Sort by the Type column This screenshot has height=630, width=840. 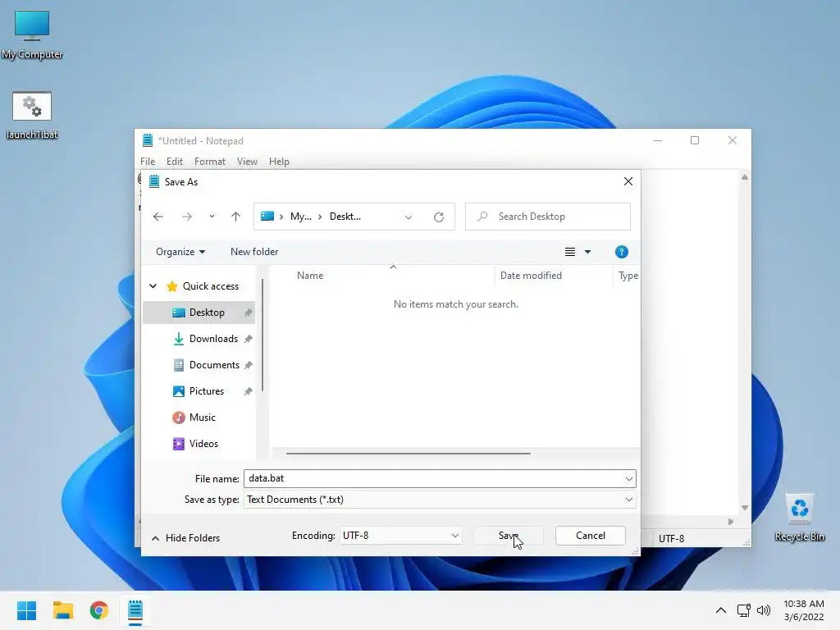click(x=628, y=276)
